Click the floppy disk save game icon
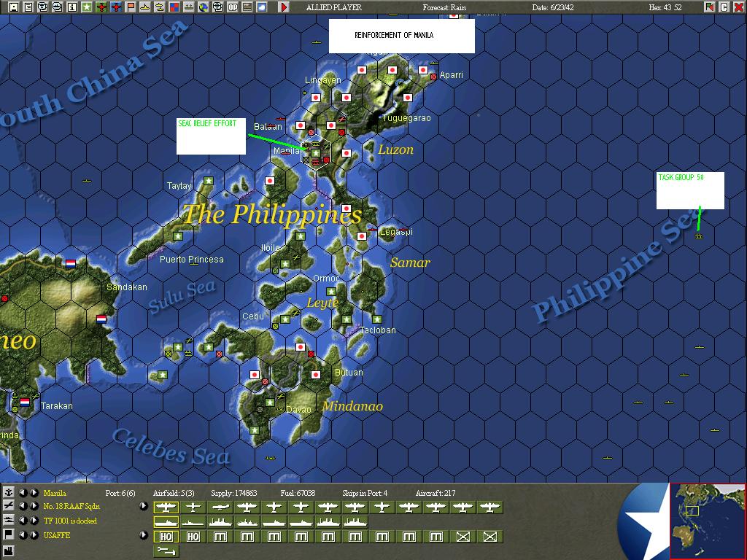Image resolution: width=747 pixels, height=560 pixels. (14, 7)
